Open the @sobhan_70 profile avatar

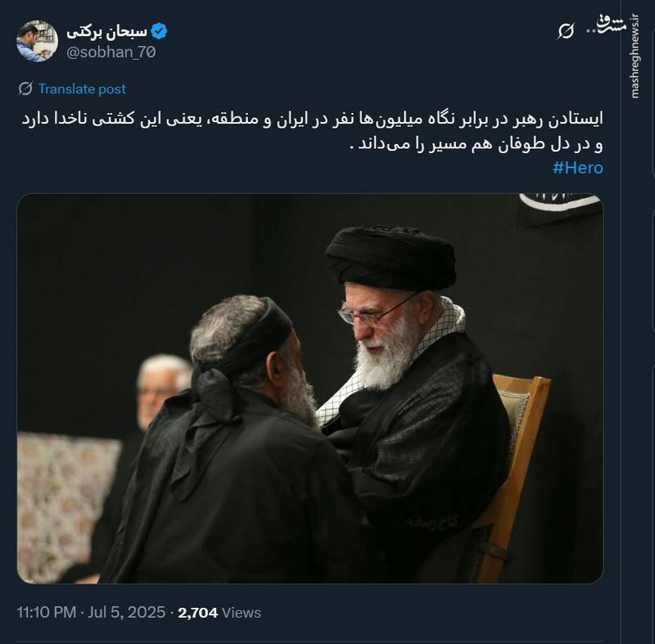click(x=37, y=41)
